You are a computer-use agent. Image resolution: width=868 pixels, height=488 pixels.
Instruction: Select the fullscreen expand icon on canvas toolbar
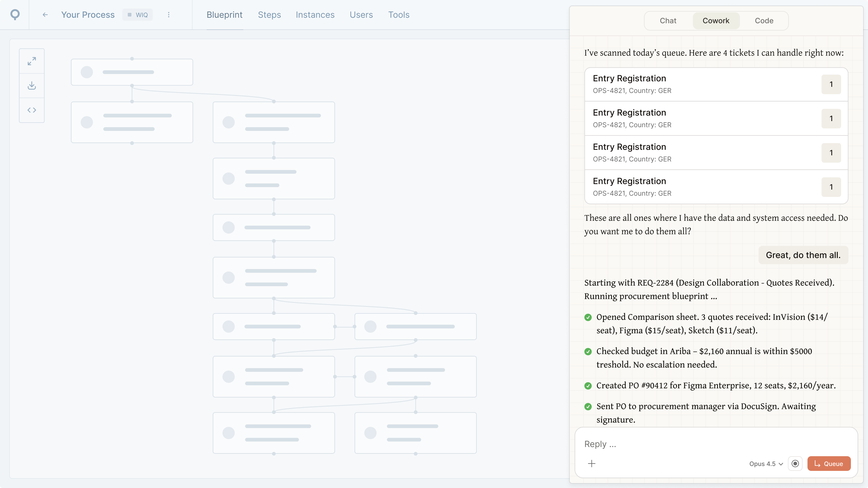[x=32, y=61]
